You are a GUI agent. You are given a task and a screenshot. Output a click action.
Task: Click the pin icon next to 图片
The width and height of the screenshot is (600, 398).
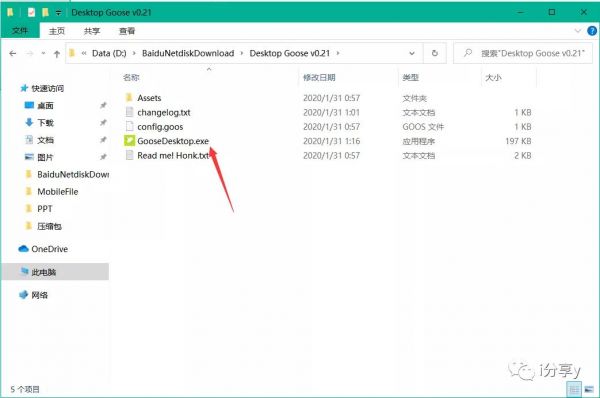[103, 157]
